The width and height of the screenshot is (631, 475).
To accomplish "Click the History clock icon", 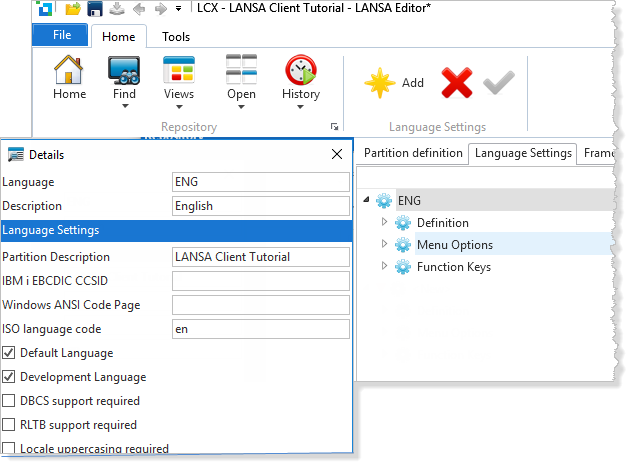I will 301,70.
